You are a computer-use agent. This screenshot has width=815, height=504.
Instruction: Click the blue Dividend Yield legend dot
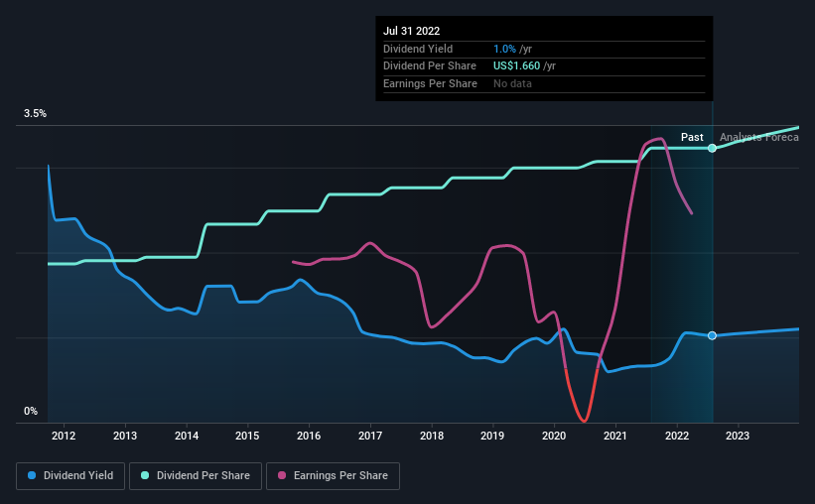pyautogui.click(x=32, y=475)
